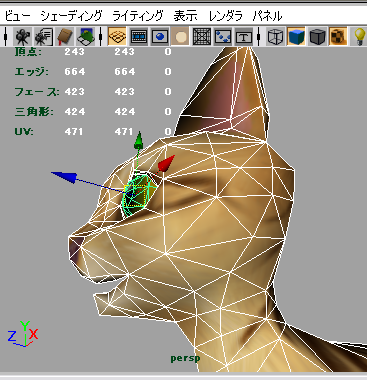The image size is (367, 380).
Task: Open the ビュー menu
Action: click(17, 16)
